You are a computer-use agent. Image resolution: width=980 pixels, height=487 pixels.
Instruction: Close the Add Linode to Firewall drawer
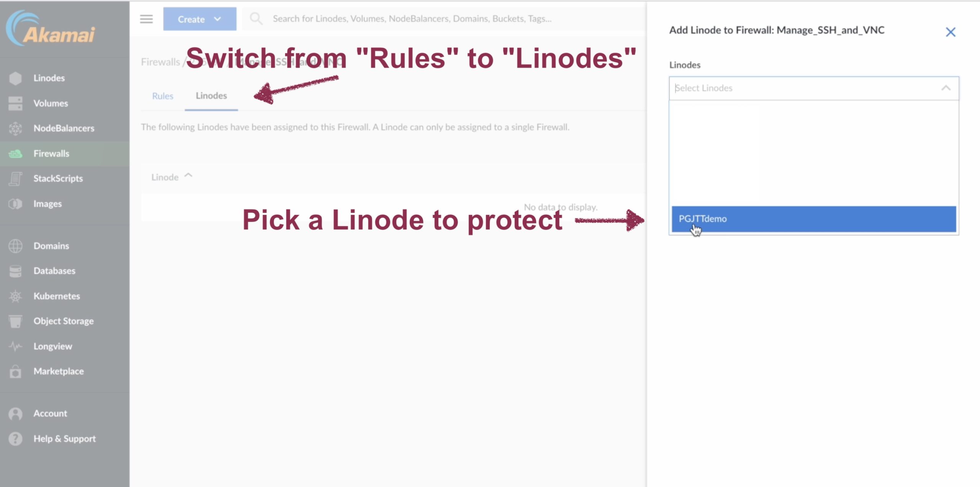click(951, 32)
